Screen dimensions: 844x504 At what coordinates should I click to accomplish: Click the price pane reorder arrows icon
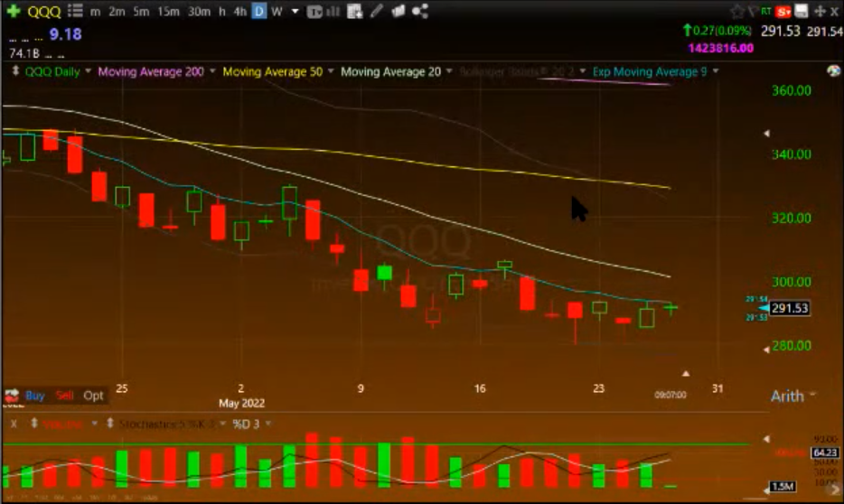pos(15,71)
